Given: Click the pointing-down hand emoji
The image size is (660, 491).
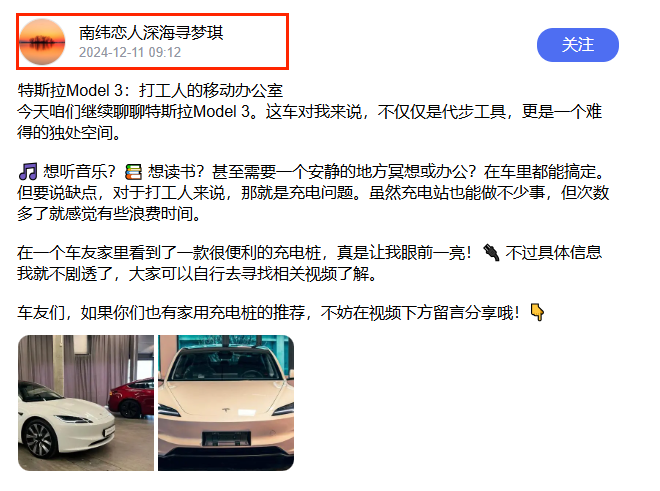Looking at the screenshot, I should click(537, 312).
